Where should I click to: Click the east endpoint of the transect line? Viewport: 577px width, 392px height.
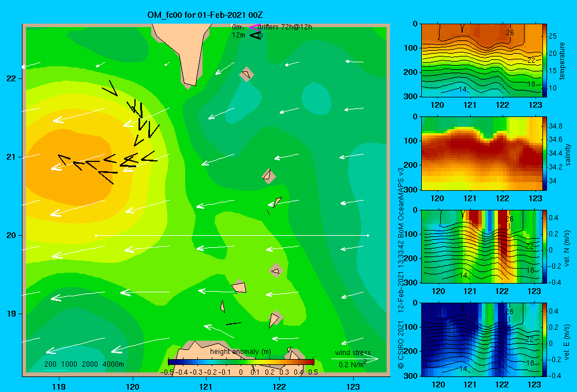368,235
